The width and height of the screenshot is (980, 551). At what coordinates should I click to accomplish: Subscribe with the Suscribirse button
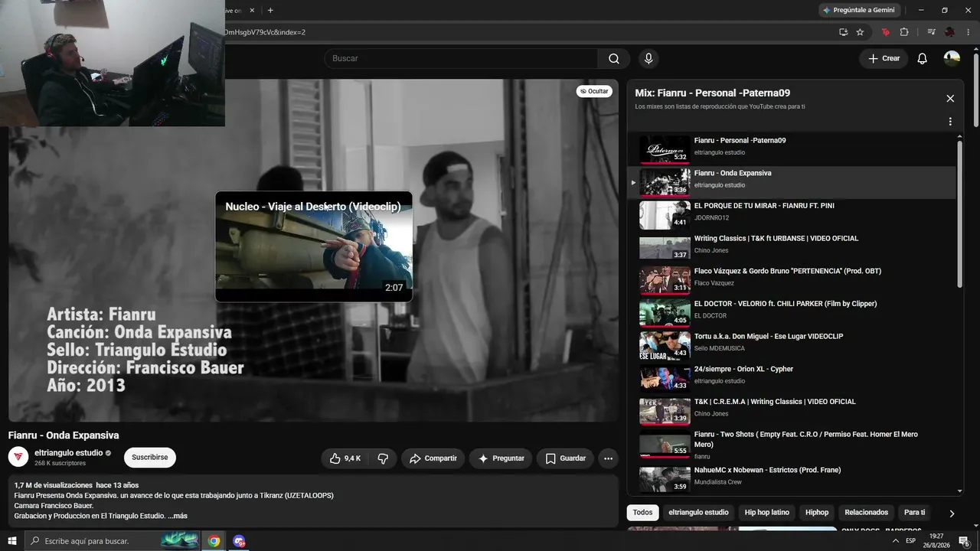coord(150,458)
